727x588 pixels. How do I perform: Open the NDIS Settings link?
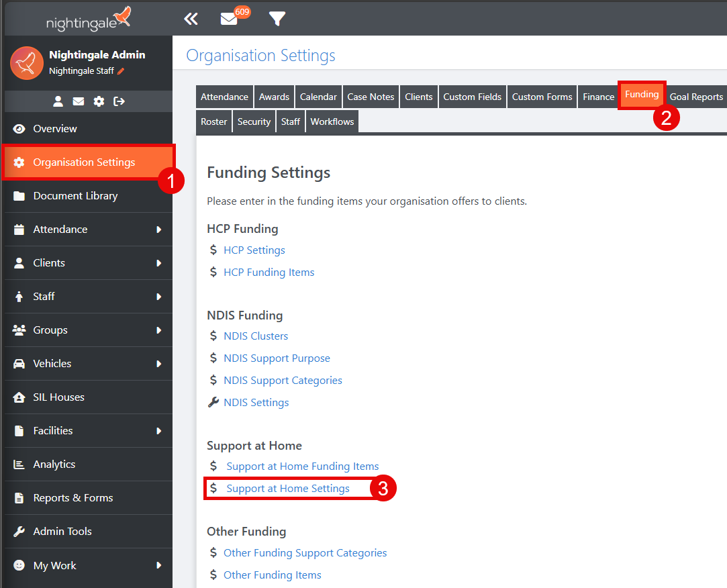(x=256, y=403)
